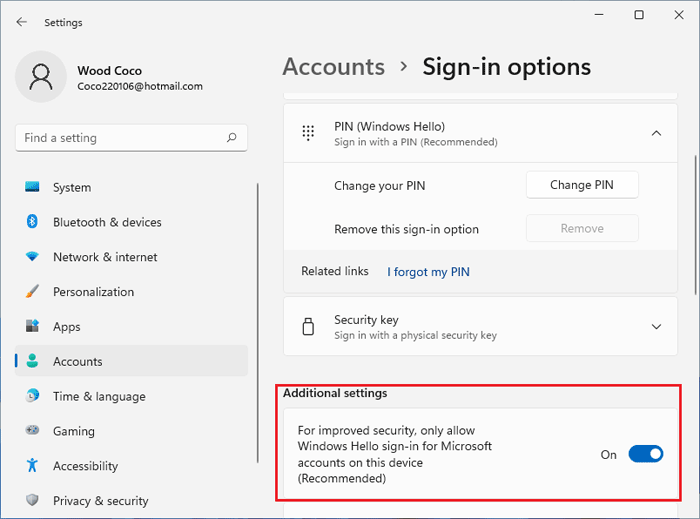Open Gaming category label
Image resolution: width=700 pixels, height=519 pixels.
point(74,431)
